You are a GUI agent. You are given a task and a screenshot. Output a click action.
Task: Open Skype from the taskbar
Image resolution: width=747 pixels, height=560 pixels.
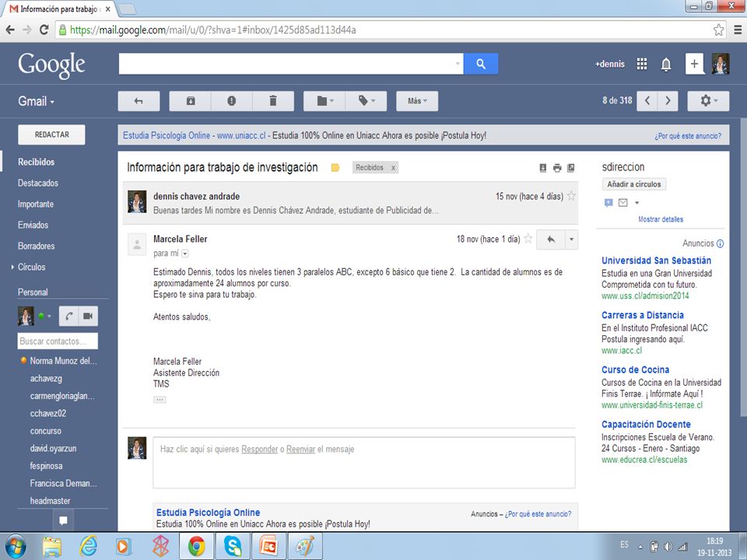click(x=233, y=546)
